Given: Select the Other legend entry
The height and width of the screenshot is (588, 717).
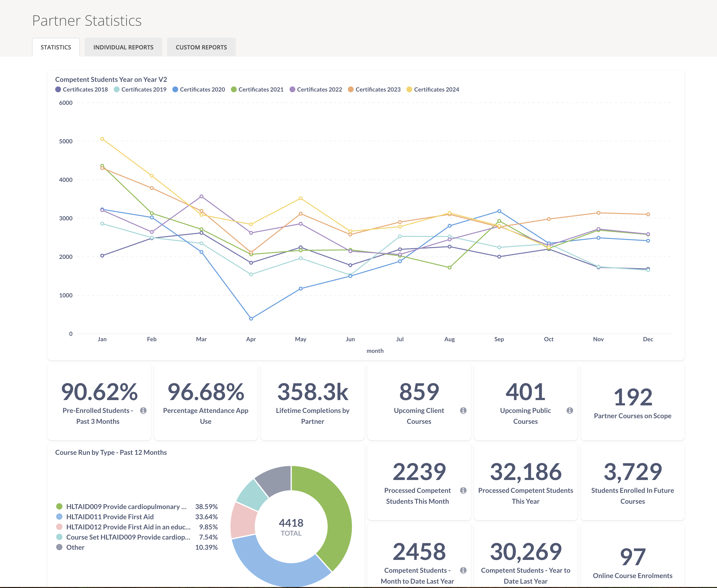Looking at the screenshot, I should click(137, 547).
